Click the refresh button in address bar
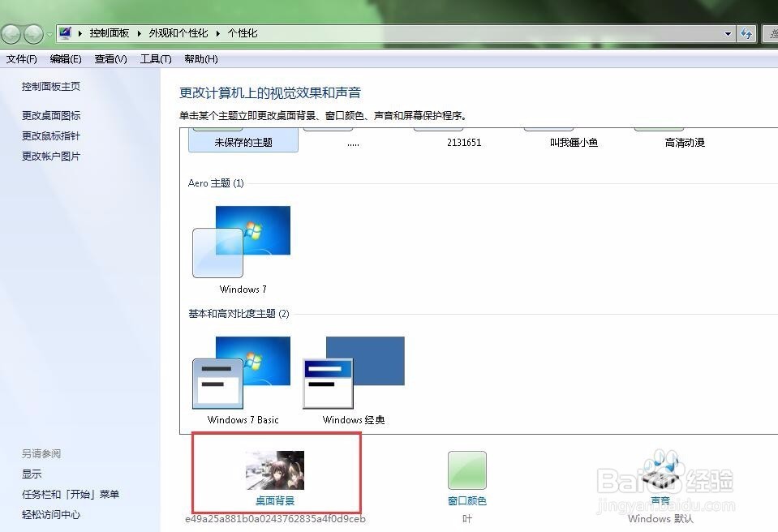The image size is (778, 532). (x=746, y=34)
